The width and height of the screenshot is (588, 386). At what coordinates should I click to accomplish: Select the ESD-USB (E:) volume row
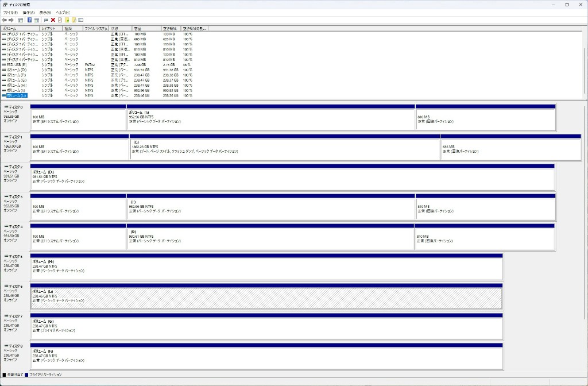point(98,65)
